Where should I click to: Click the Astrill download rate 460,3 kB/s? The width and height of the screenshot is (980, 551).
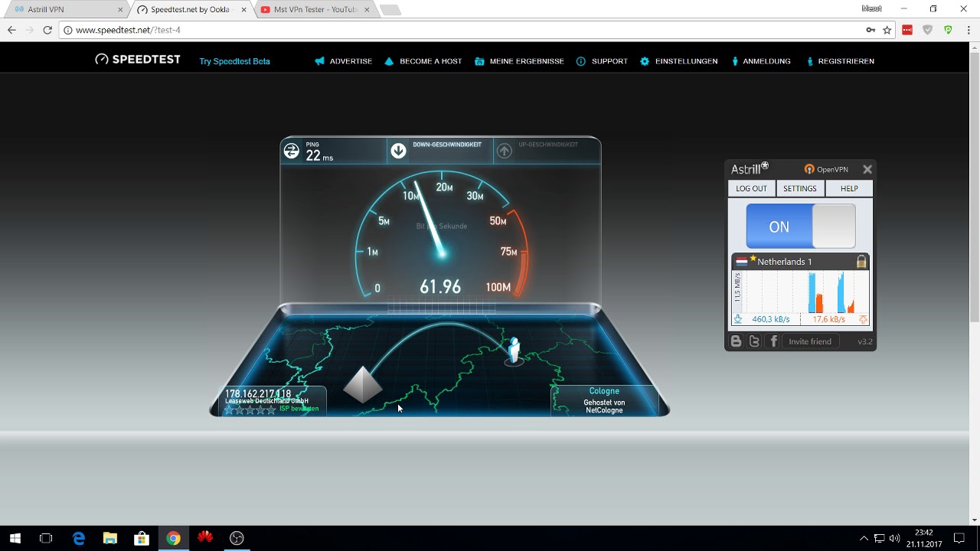(770, 319)
